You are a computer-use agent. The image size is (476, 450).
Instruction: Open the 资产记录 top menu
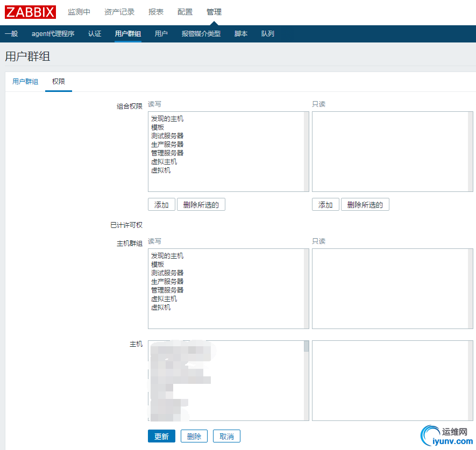[x=119, y=12]
